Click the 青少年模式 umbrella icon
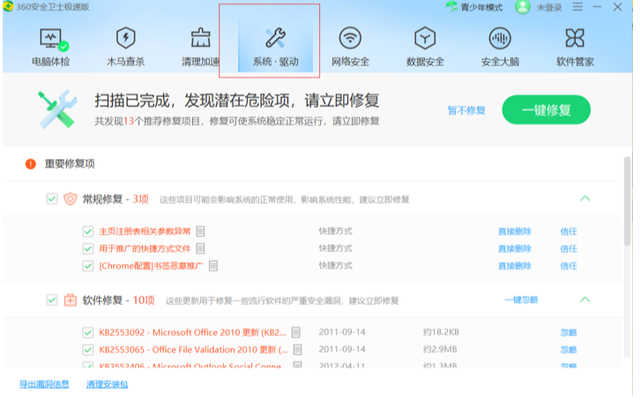The width and height of the screenshot is (640, 402). pos(452,7)
